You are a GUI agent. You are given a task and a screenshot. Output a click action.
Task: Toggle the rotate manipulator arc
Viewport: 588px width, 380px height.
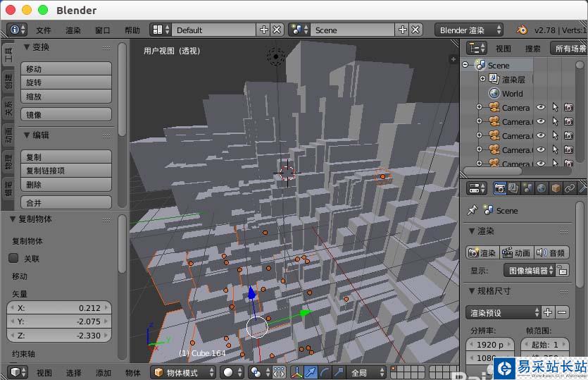[x=325, y=372]
